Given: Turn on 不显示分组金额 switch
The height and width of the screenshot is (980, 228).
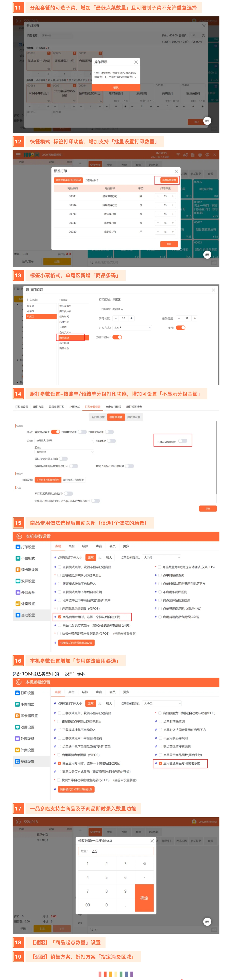Looking at the screenshot, I should [183, 441].
